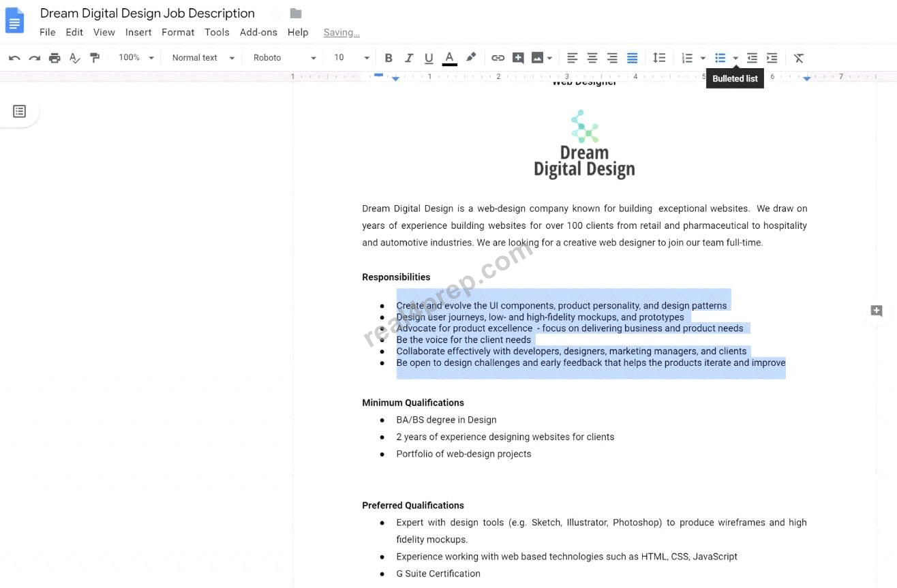Toggle the Bulleted list button
The image size is (897, 588).
pos(720,58)
